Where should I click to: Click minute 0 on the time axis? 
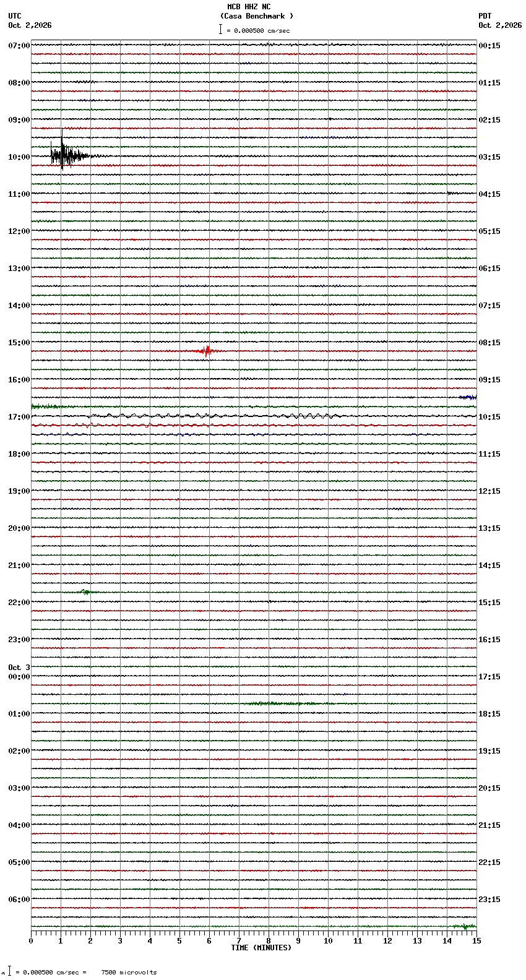31,941
